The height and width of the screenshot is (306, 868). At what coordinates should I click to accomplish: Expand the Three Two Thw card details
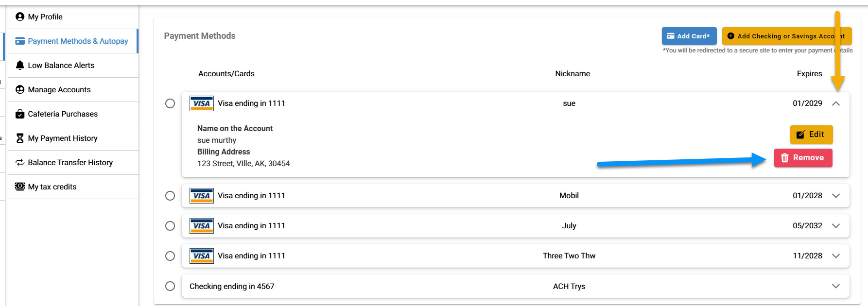[836, 256]
